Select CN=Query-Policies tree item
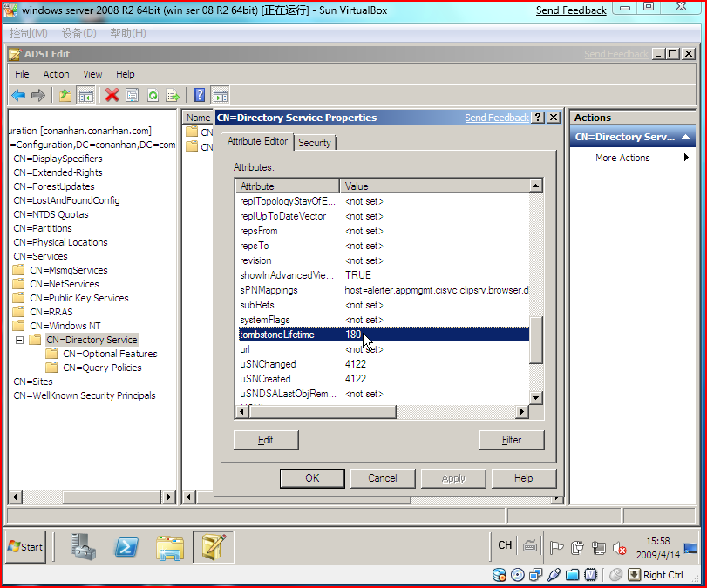 point(102,368)
